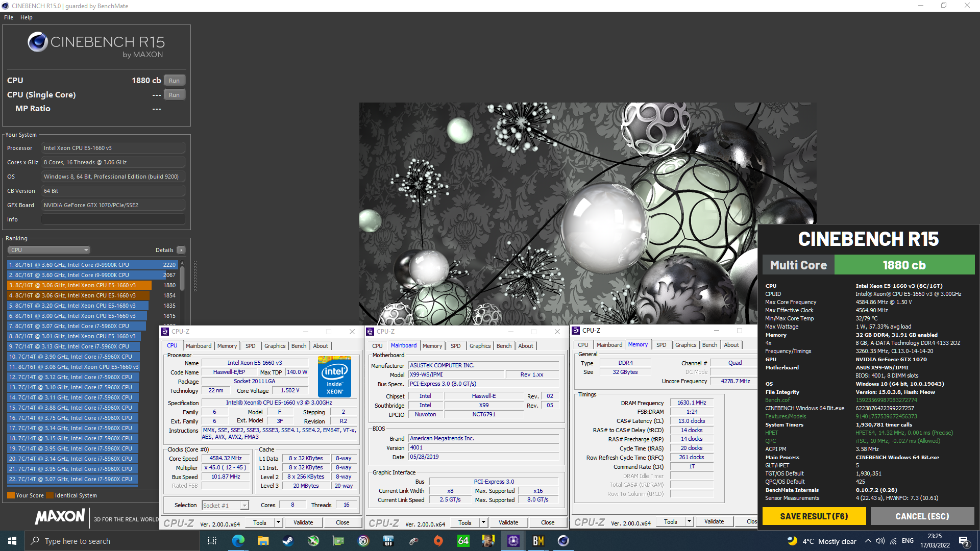Switch to Memory tab in left CPU-Z window
This screenshot has height=551, width=980.
227,346
